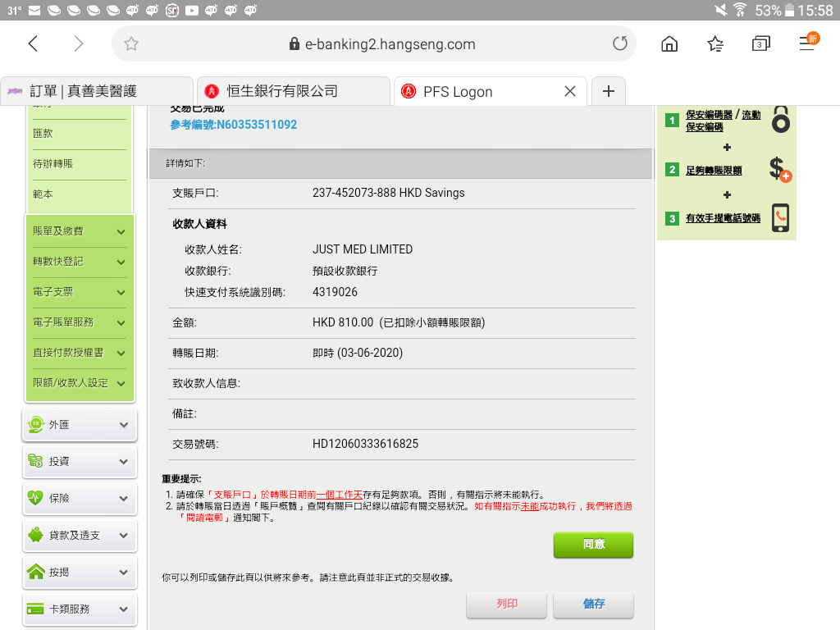Go forward to the next page

click(78, 43)
